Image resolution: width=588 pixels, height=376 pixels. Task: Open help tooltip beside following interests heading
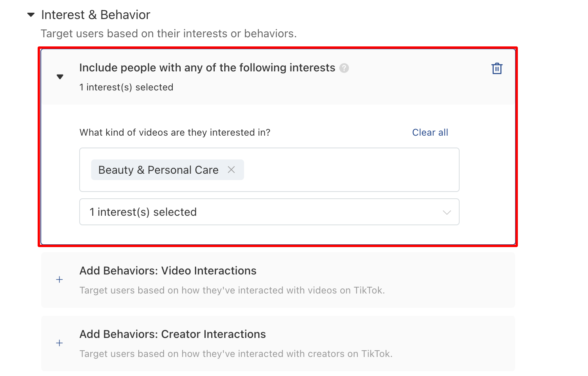344,68
